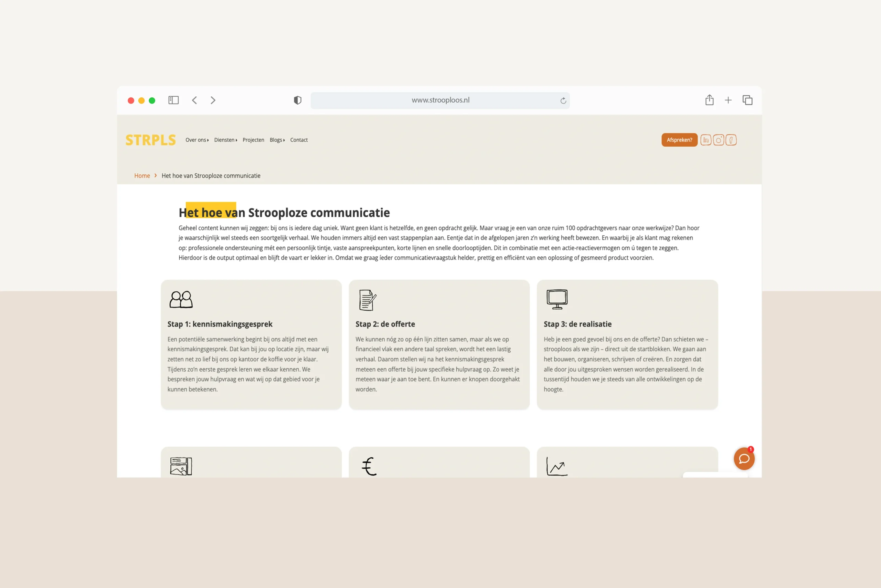Open the orange chat bubble widget
This screenshot has width=881, height=588.
click(x=744, y=459)
